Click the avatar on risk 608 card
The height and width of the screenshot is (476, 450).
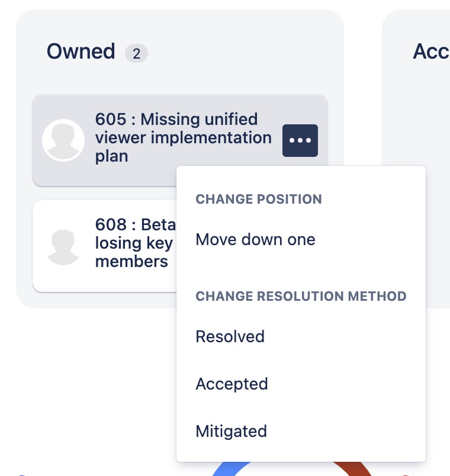63,246
